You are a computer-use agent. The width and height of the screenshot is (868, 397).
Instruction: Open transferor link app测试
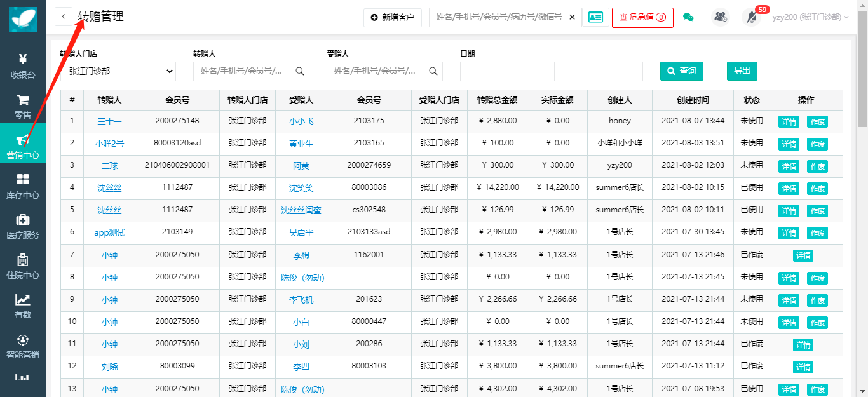(109, 232)
